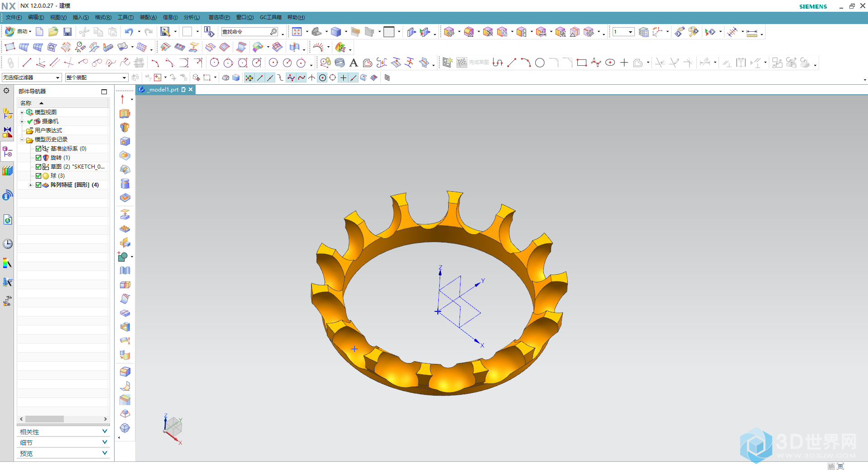Click the Revolve icon in the vertical toolbar
868x470 pixels.
(125, 127)
